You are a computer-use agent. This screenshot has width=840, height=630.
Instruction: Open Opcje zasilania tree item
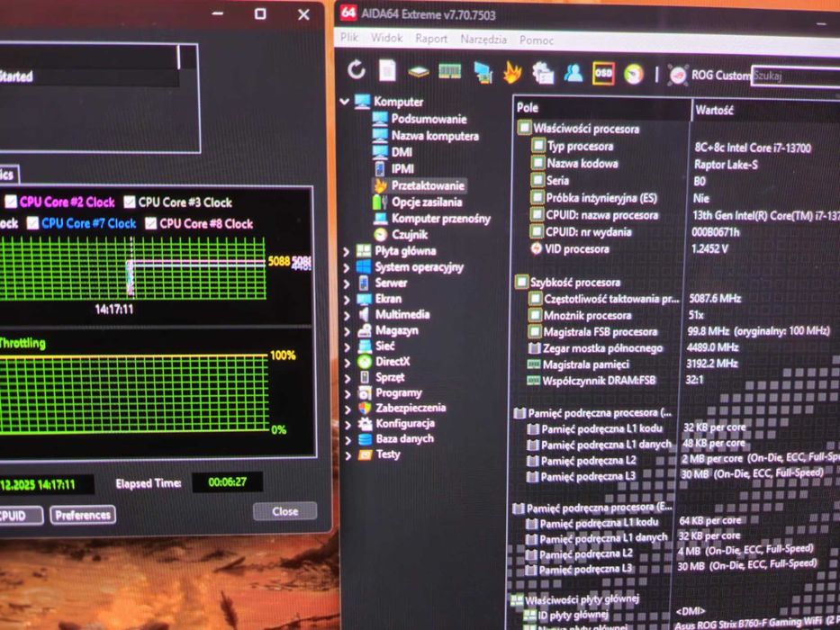click(427, 202)
